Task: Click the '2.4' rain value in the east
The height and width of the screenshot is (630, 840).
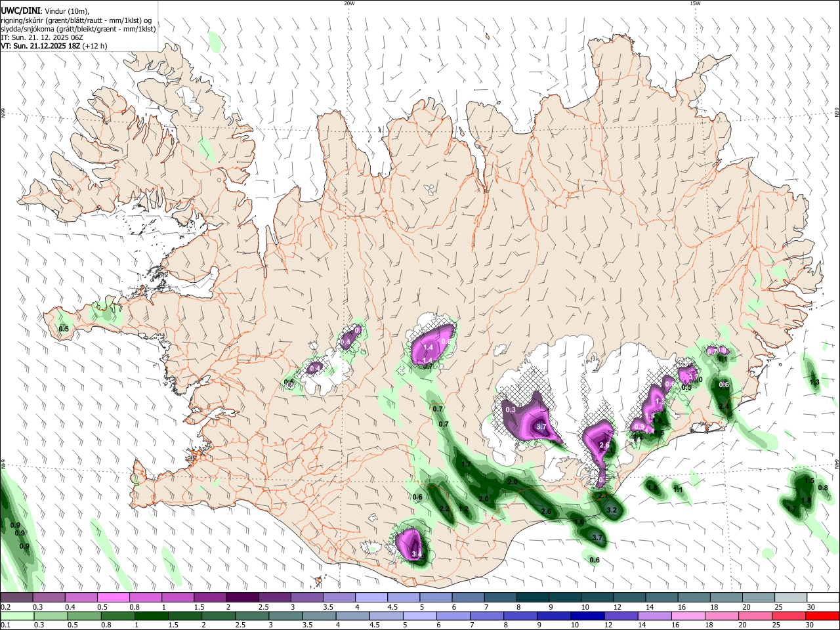Action: point(724,407)
